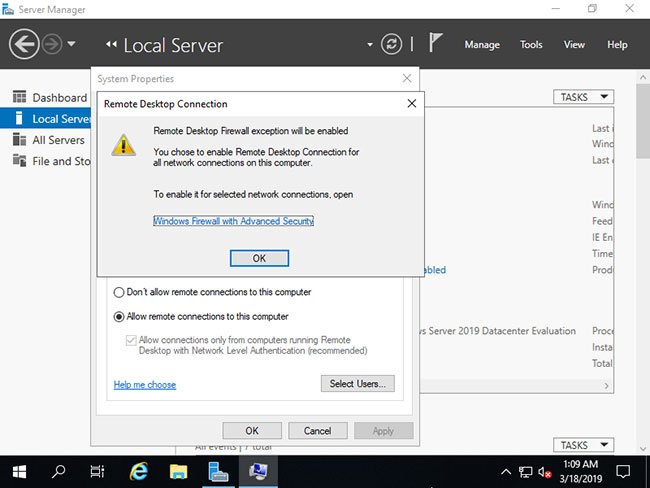Switch to System Properties taskbar icon

pyautogui.click(x=258, y=471)
